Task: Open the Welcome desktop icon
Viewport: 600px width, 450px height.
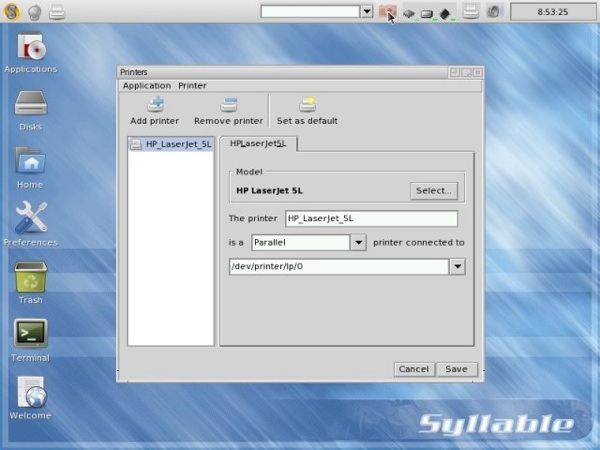Action: [x=30, y=391]
